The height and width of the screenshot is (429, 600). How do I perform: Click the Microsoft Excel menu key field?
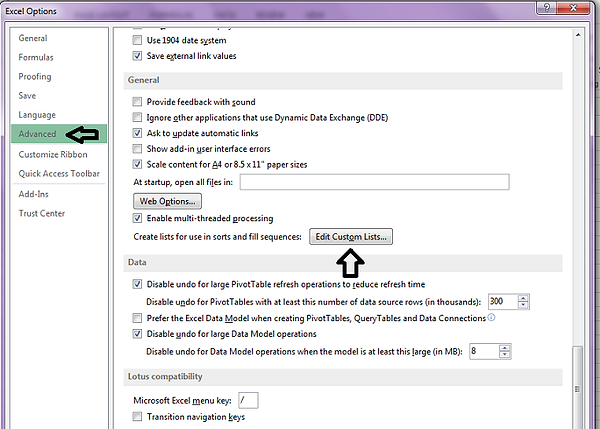pos(248,401)
